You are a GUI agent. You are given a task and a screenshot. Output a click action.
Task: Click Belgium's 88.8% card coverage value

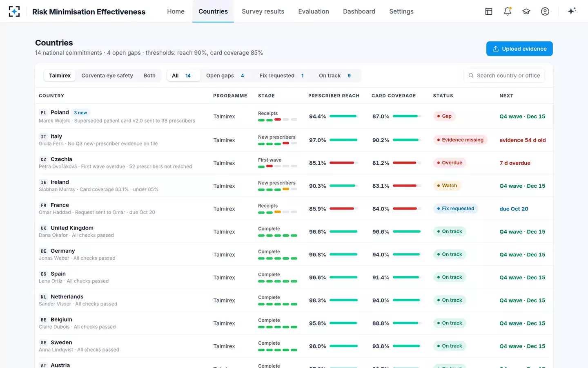pos(381,323)
